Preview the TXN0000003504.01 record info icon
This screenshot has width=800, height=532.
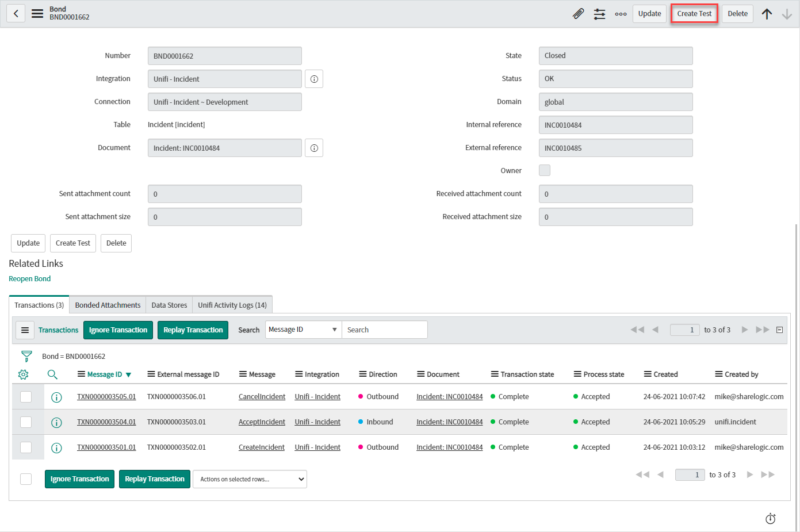coord(56,422)
